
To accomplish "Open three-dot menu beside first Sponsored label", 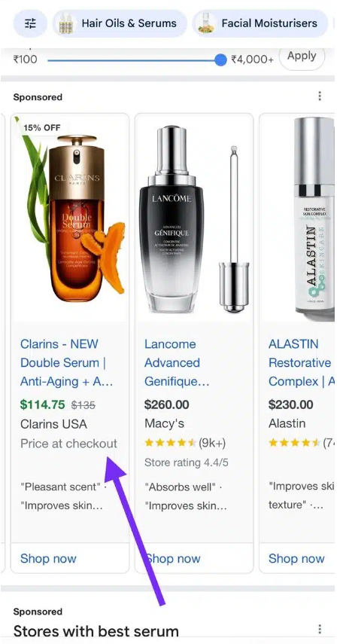I will 320,96.
